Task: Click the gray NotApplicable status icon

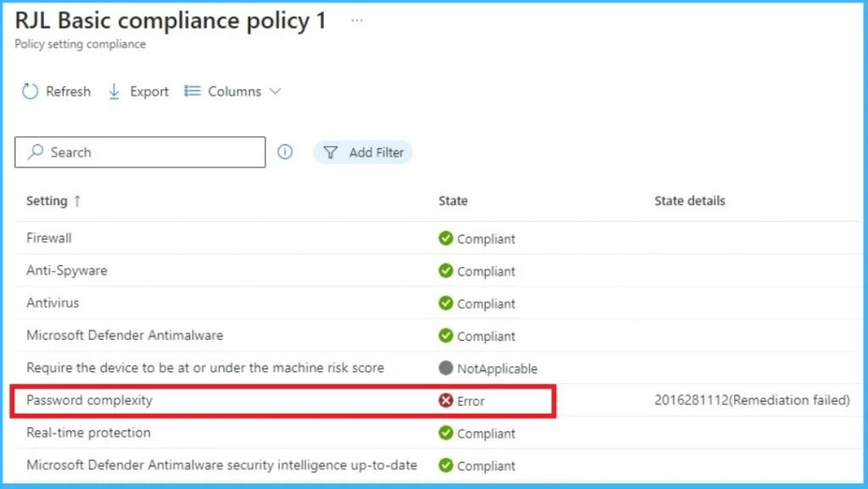Action: click(x=446, y=369)
